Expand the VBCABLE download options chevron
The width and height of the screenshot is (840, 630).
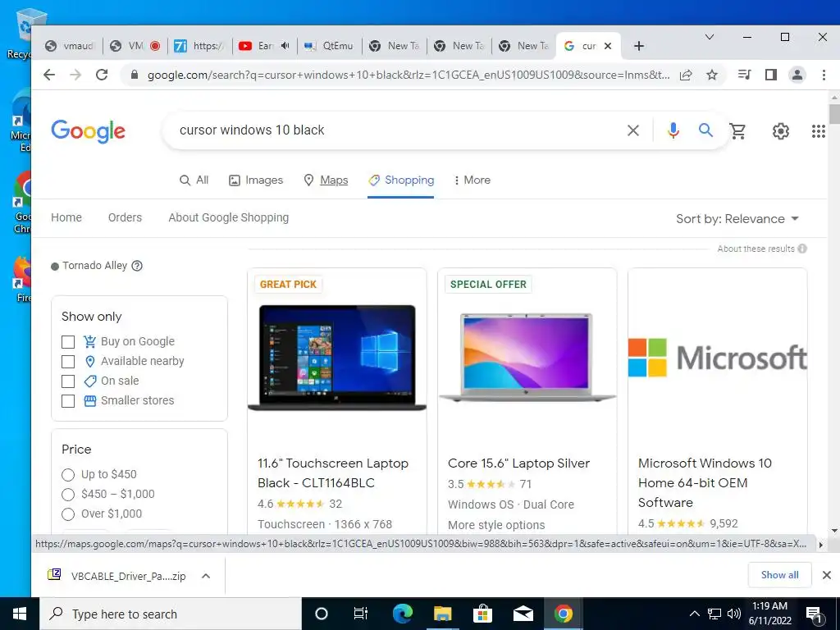coord(206,576)
